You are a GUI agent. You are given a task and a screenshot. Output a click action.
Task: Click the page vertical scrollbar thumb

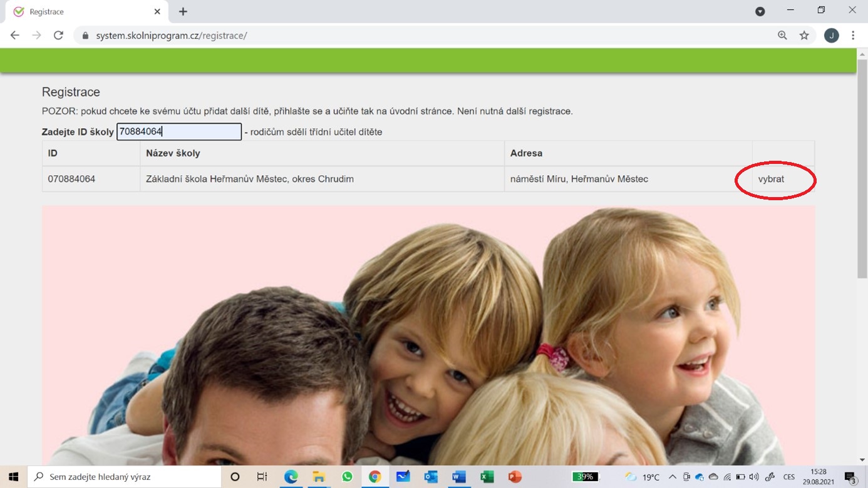tap(862, 169)
